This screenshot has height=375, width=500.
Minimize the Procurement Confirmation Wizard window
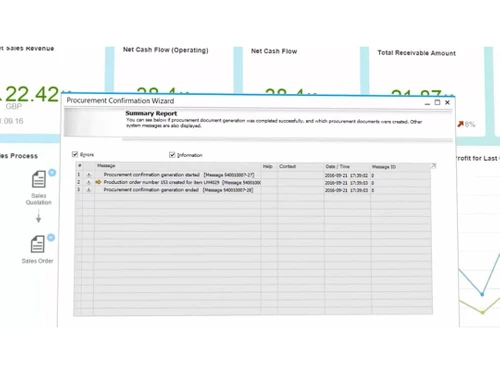[427, 103]
